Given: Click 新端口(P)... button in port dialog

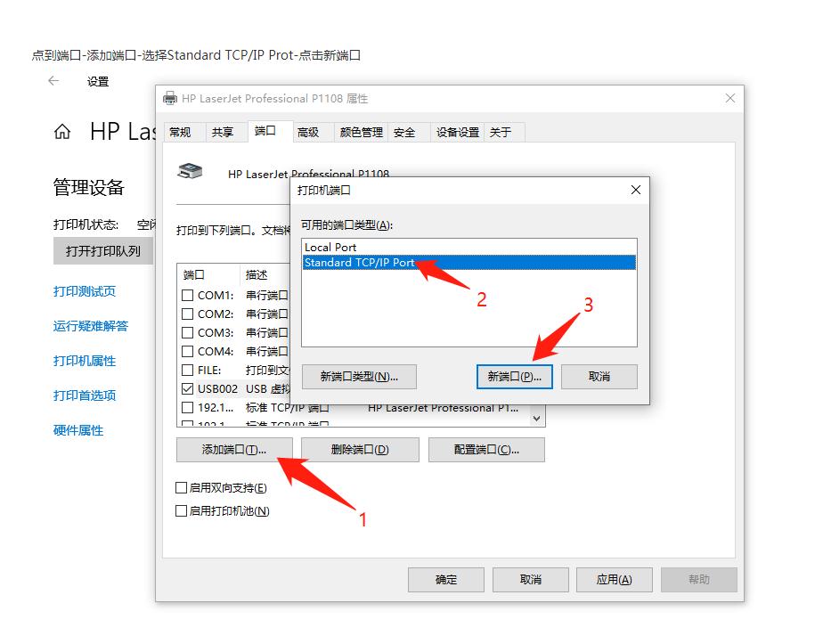Looking at the screenshot, I should point(515,377).
